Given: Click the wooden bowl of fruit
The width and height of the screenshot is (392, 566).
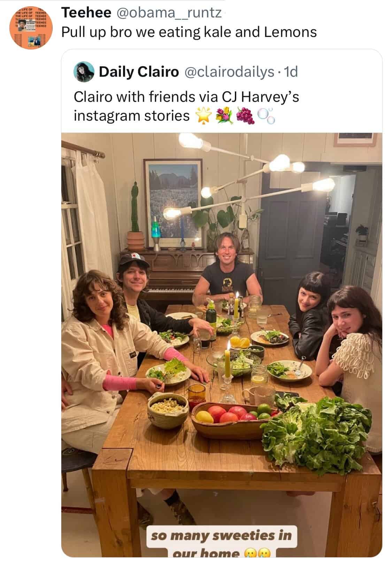Looking at the screenshot, I should [x=233, y=419].
